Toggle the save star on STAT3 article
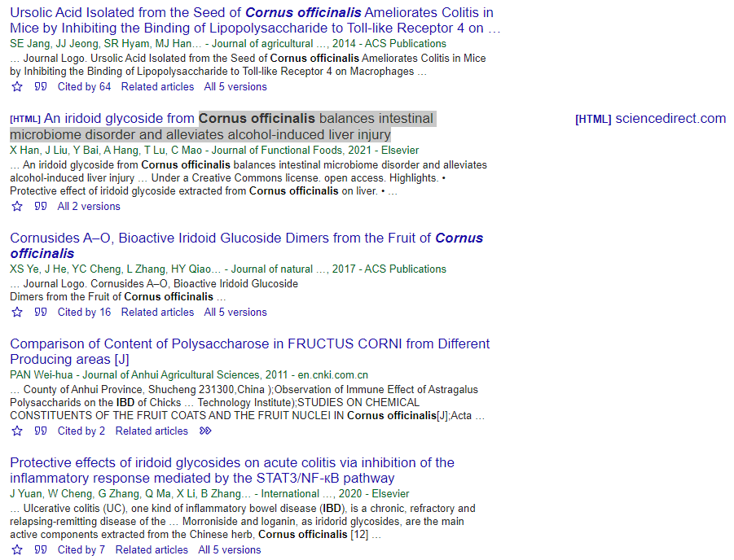Image resolution: width=734 pixels, height=560 pixels. tap(17, 549)
